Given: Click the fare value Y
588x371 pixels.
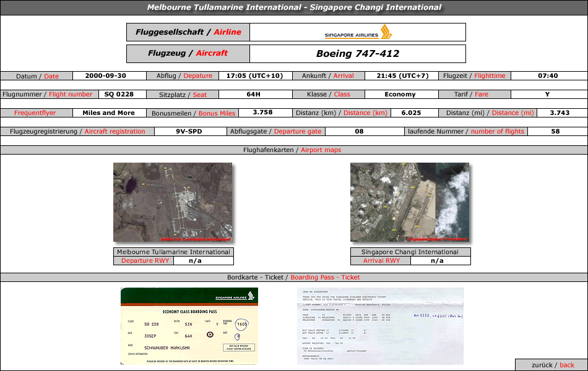Looking at the screenshot, I should (548, 95).
